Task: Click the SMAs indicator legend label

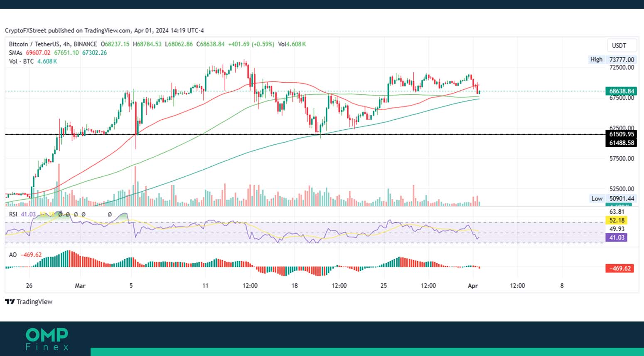Action: pos(16,53)
